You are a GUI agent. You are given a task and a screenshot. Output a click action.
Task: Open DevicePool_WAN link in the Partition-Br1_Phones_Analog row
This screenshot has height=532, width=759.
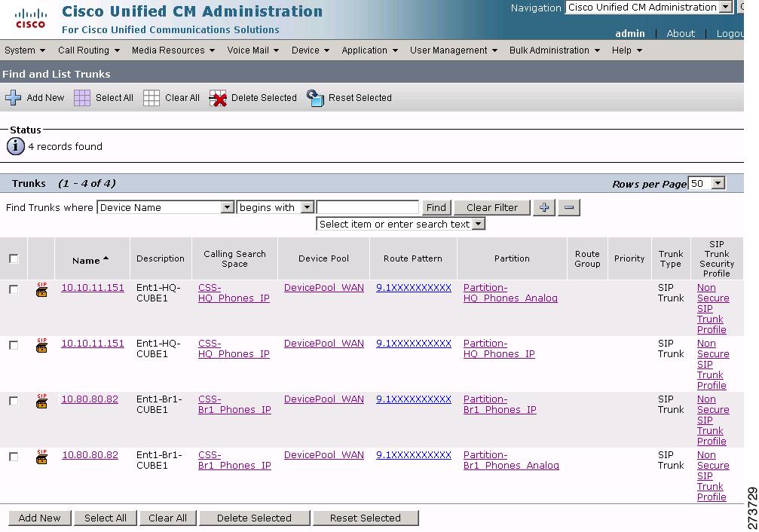pos(324,455)
